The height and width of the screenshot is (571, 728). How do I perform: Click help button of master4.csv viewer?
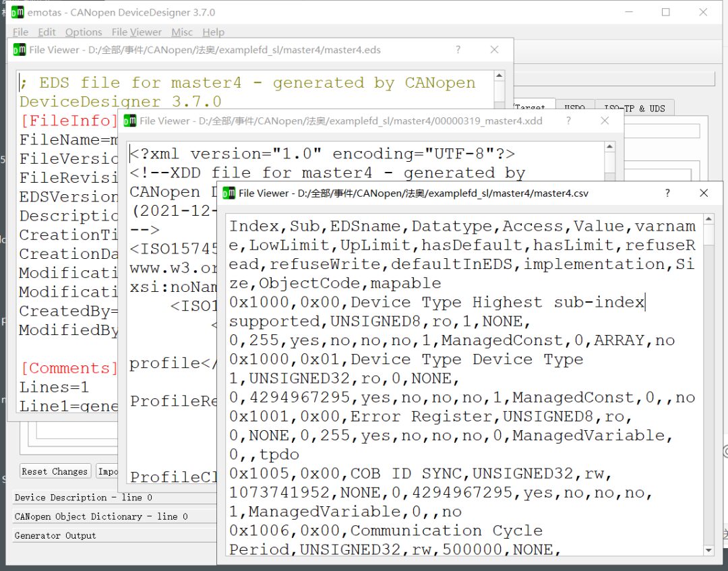[667, 193]
